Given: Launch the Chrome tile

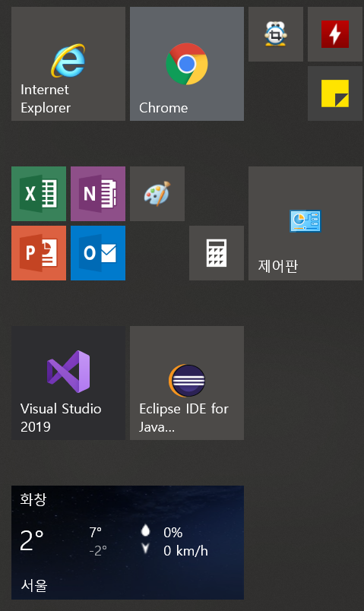Looking at the screenshot, I should click(187, 64).
